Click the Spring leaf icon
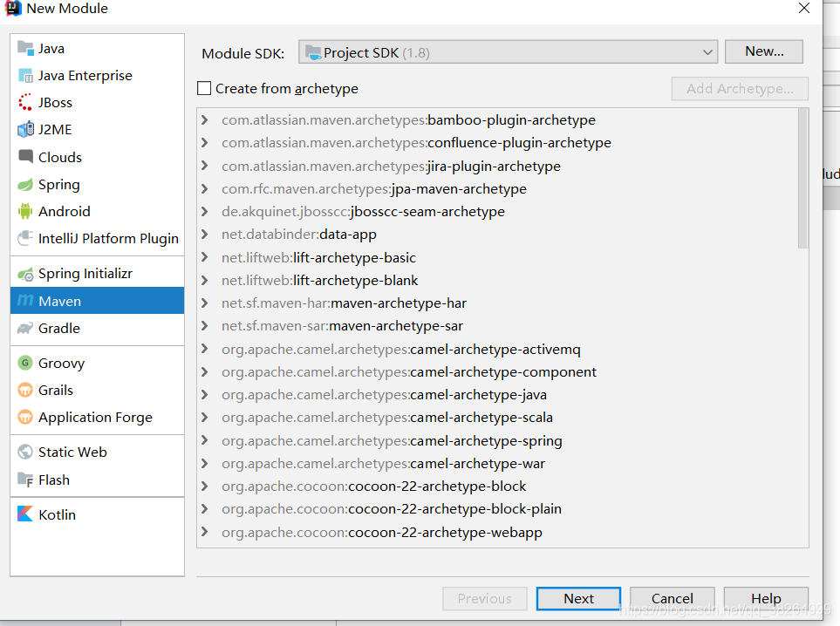 coord(25,185)
